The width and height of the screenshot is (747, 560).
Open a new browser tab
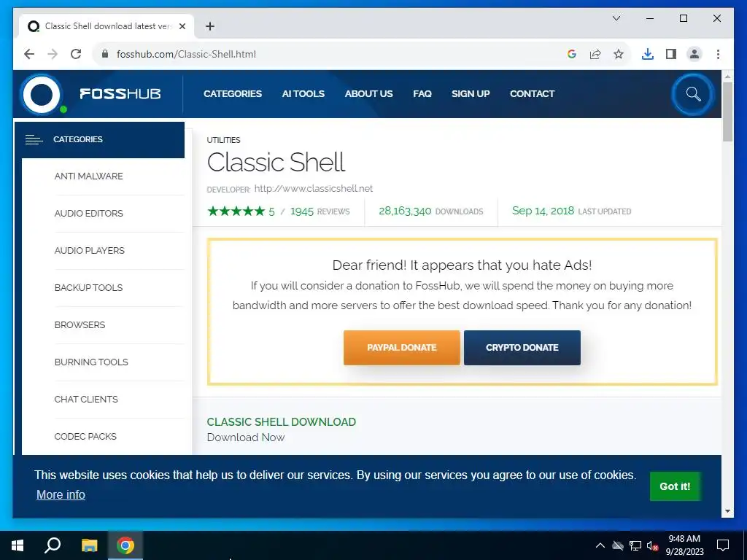tap(210, 26)
